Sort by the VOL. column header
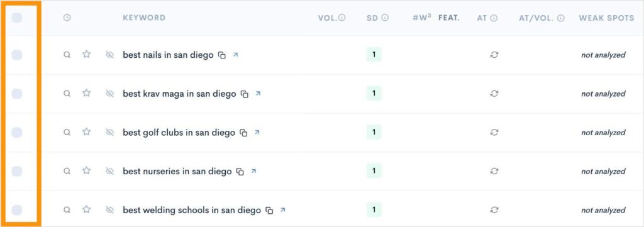 click(327, 18)
